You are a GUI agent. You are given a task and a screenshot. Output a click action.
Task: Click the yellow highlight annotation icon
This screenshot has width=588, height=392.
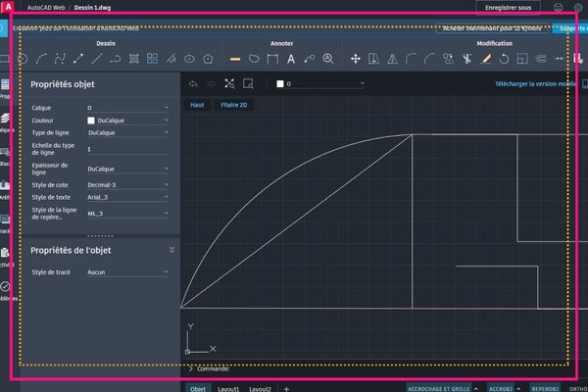pyautogui.click(x=235, y=59)
